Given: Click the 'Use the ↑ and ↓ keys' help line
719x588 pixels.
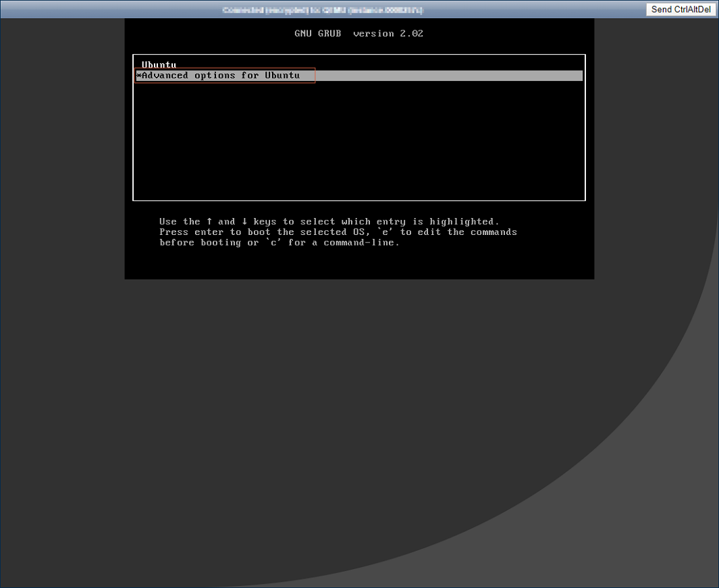Looking at the screenshot, I should click(x=329, y=221).
